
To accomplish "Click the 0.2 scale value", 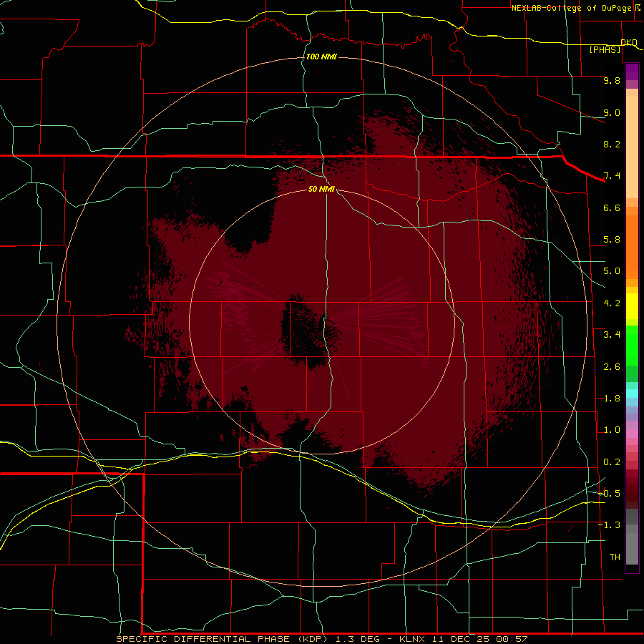I will click(x=612, y=462).
